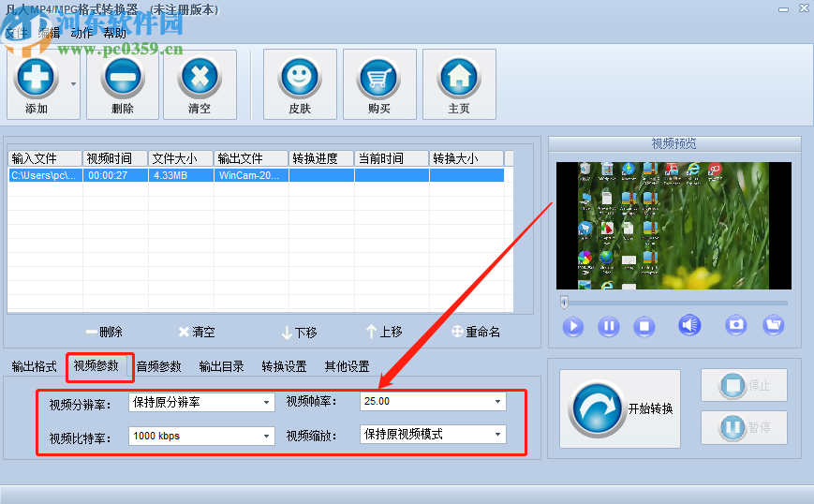Image resolution: width=814 pixels, height=504 pixels.
Task: Click the 4.33MB file size cell
Action: [x=181, y=175]
